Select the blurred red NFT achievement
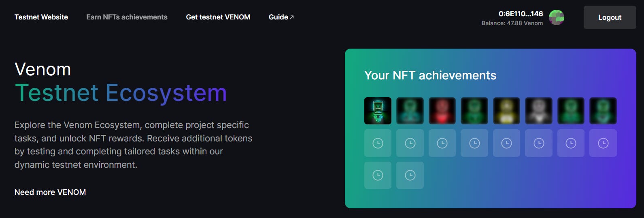 tap(442, 111)
